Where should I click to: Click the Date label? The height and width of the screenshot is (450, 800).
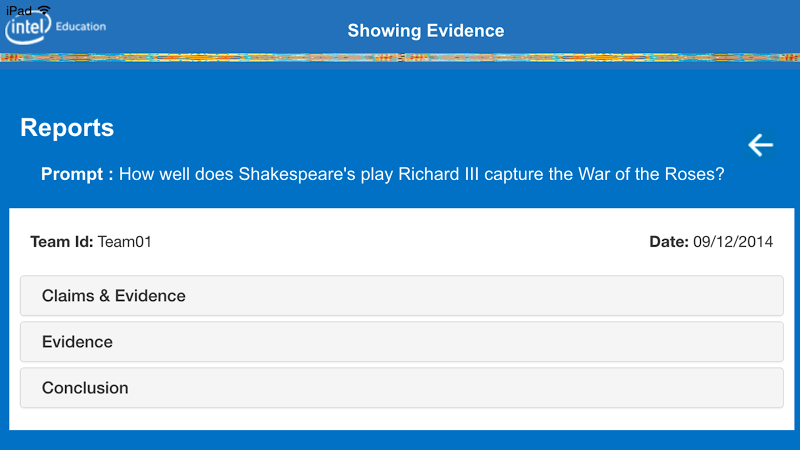[669, 242]
